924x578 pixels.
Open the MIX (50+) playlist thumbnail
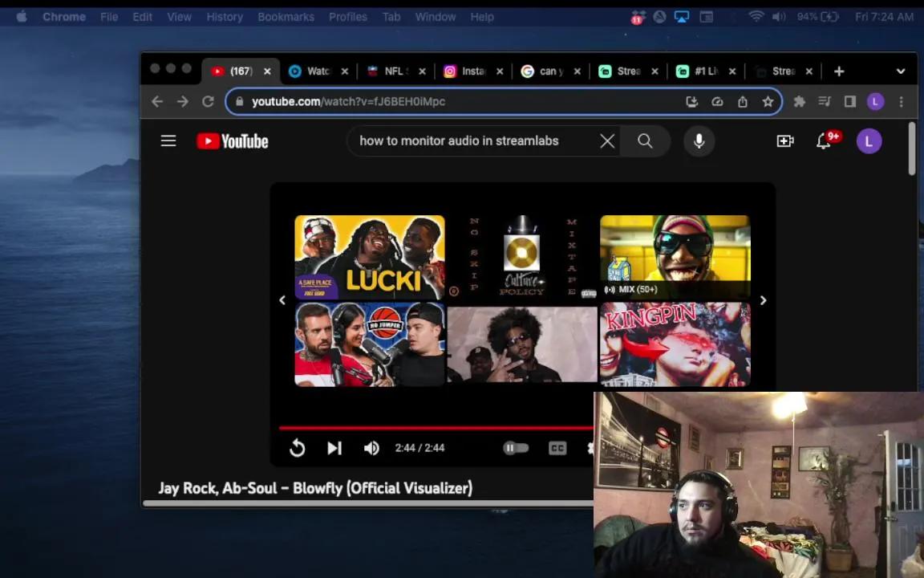(675, 258)
